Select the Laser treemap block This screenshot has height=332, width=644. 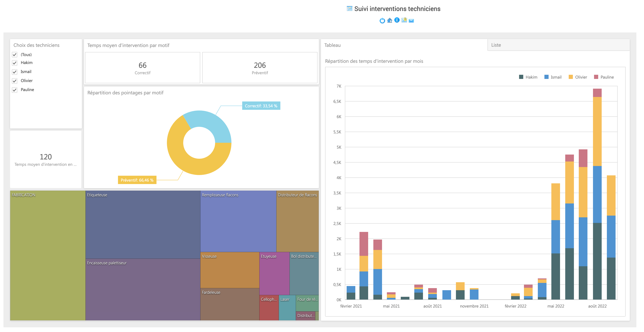(287, 308)
